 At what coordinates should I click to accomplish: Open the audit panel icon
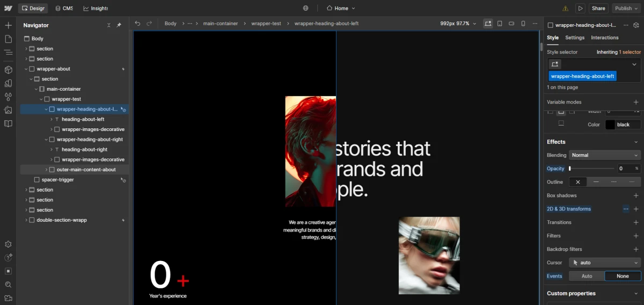(8, 271)
